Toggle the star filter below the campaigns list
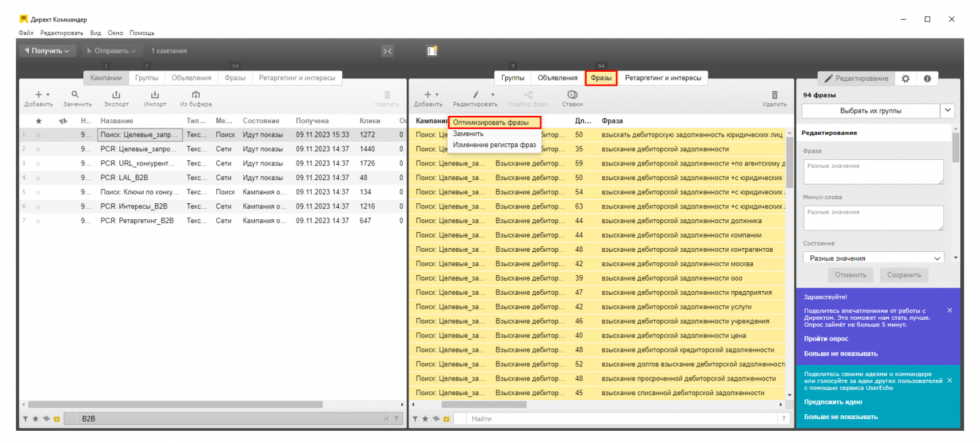980x443 pixels. pos(36,419)
